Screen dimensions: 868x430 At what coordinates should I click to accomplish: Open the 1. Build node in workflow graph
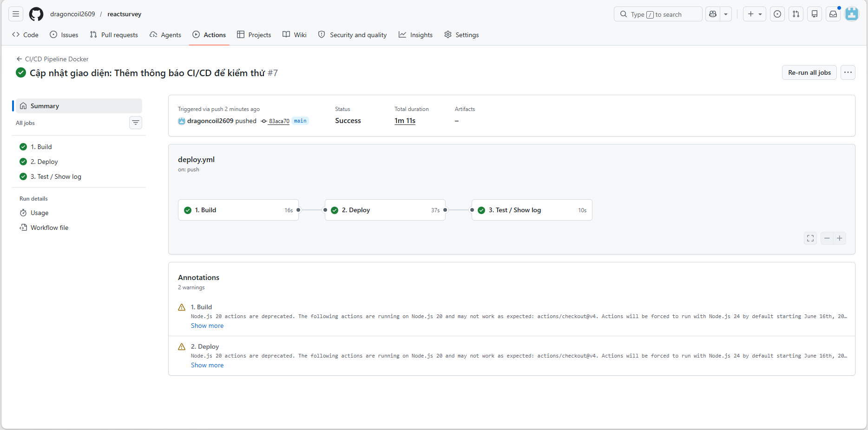pos(238,210)
